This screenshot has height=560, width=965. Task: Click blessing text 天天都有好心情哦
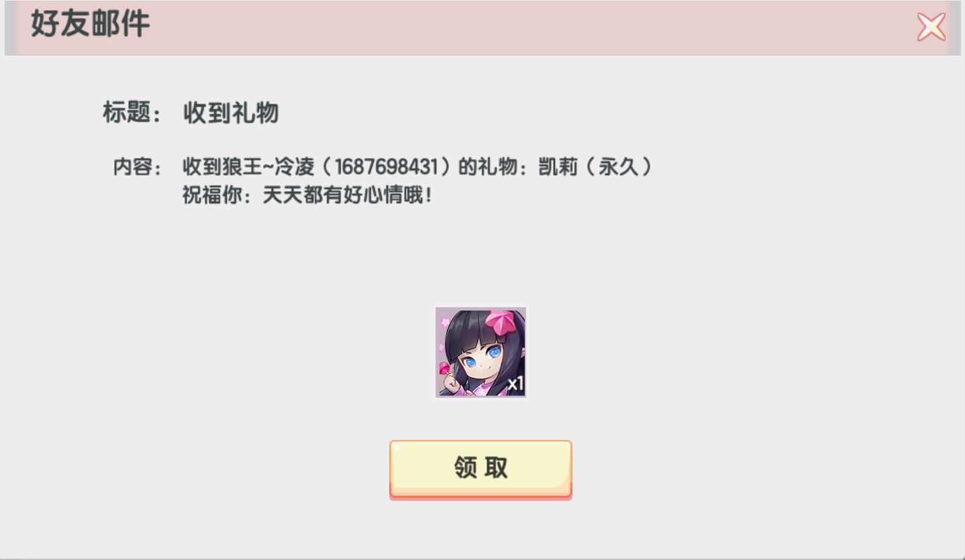tap(342, 196)
